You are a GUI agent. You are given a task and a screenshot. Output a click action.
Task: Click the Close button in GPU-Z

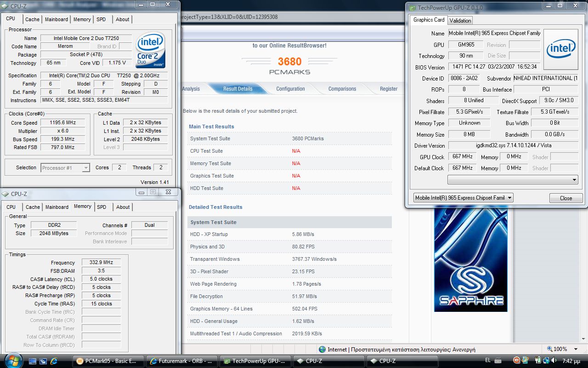point(566,198)
